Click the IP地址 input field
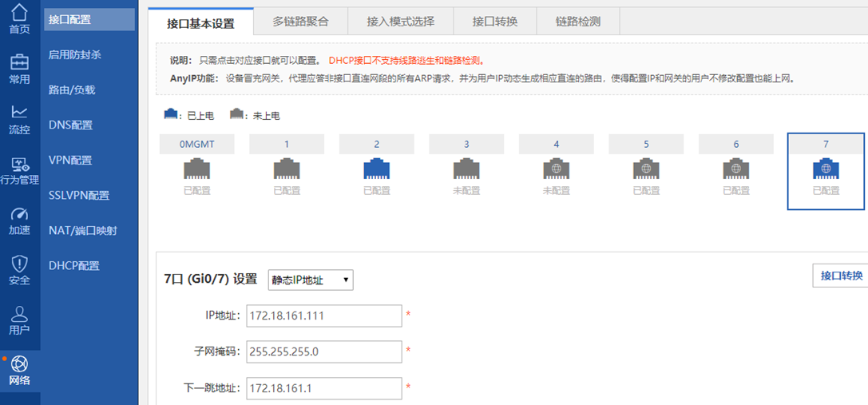 click(323, 316)
